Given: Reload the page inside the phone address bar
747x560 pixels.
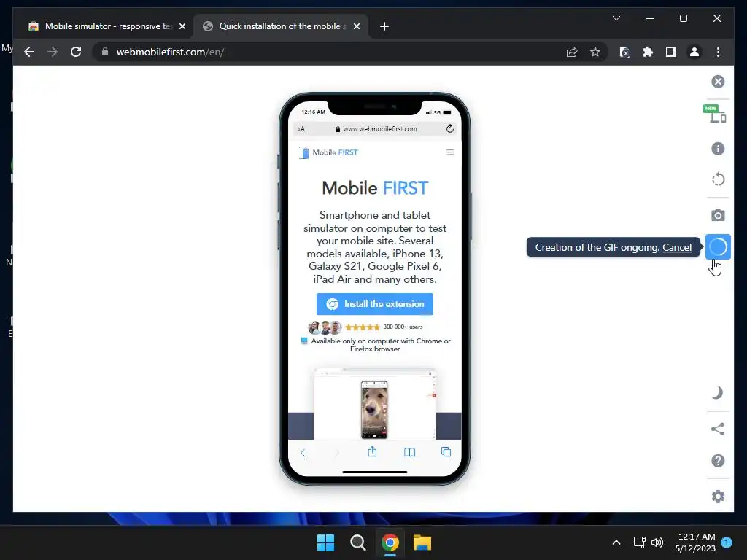Looking at the screenshot, I should [x=449, y=128].
